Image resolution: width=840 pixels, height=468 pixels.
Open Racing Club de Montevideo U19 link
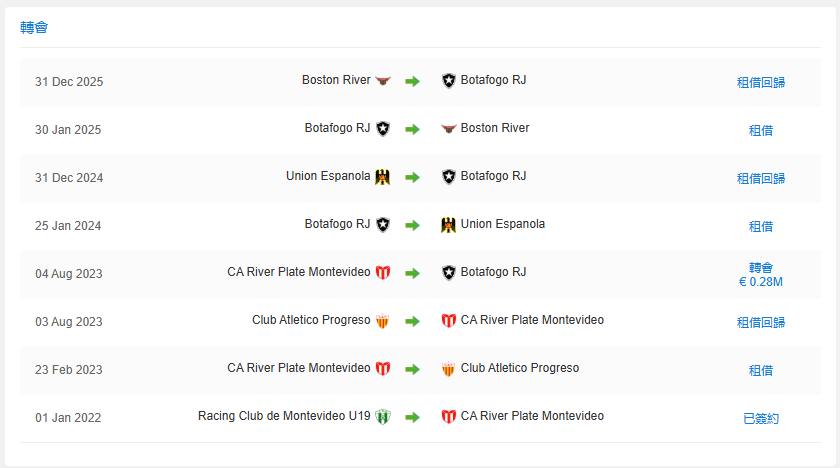(x=284, y=416)
